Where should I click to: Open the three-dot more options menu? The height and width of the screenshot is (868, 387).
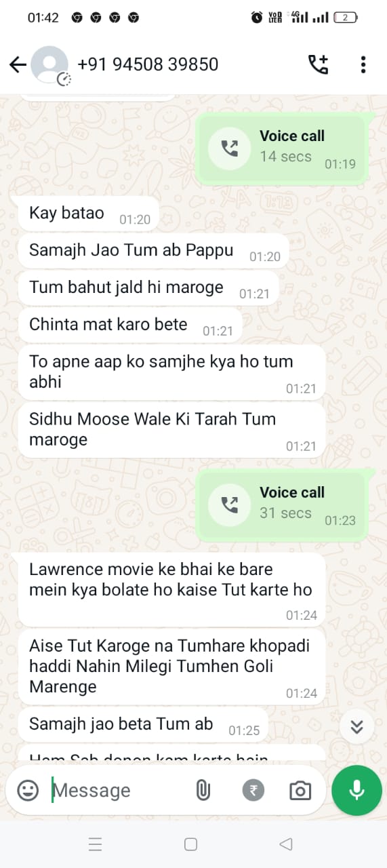[x=363, y=65]
